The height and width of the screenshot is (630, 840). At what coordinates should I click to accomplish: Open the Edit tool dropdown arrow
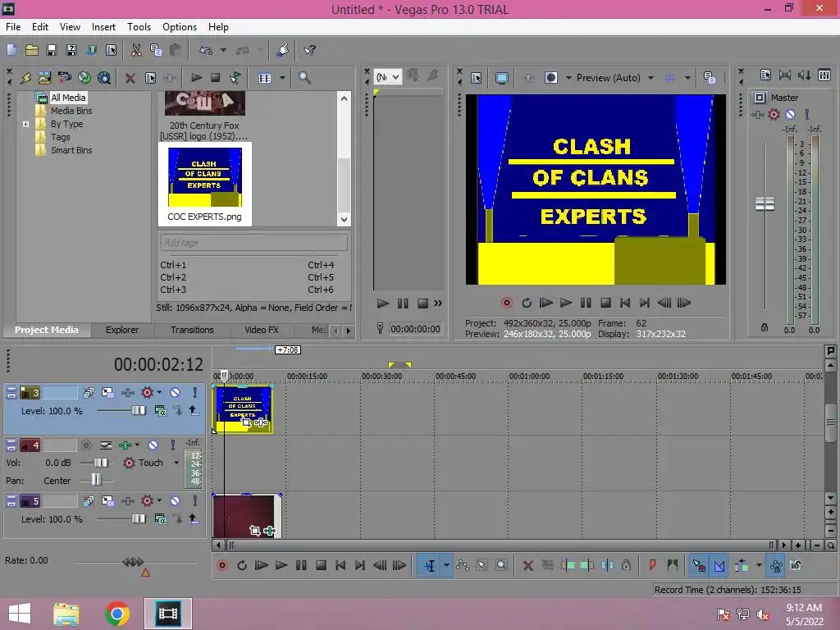[445, 566]
